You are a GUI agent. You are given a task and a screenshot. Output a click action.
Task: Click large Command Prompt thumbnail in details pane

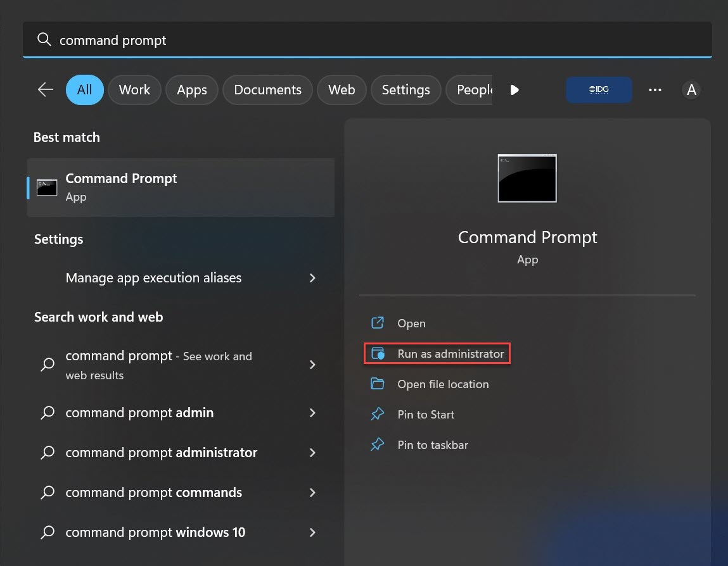click(x=527, y=178)
